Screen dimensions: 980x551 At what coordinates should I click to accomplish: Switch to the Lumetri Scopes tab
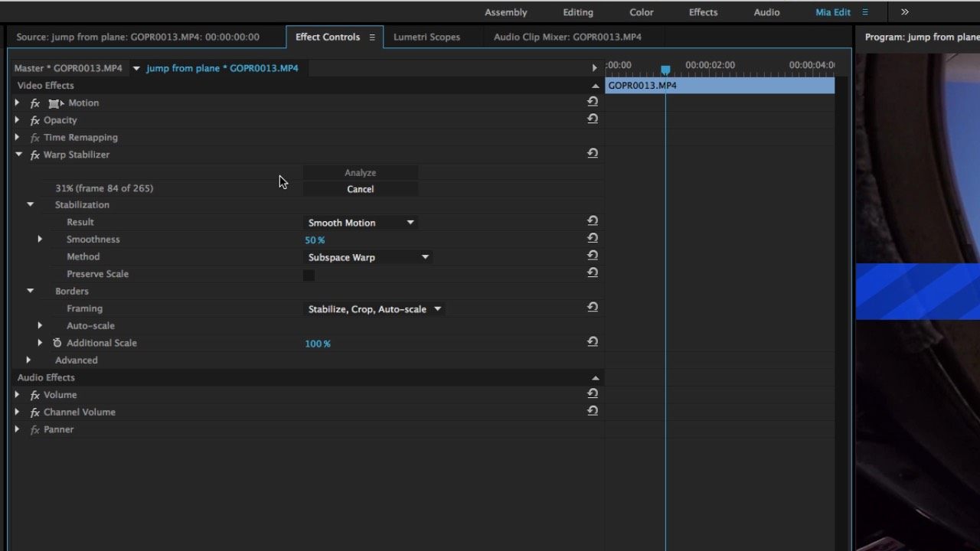tap(426, 37)
